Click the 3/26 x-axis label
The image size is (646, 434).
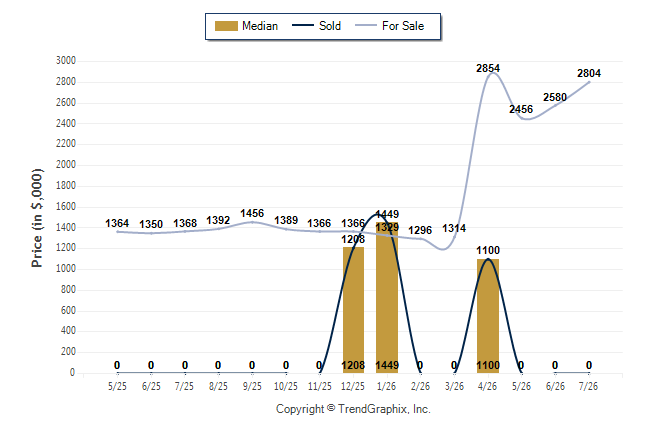(454, 386)
